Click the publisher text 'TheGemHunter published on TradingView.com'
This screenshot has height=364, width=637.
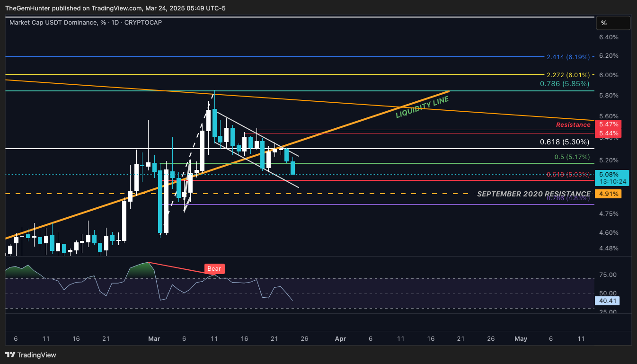[x=73, y=8]
